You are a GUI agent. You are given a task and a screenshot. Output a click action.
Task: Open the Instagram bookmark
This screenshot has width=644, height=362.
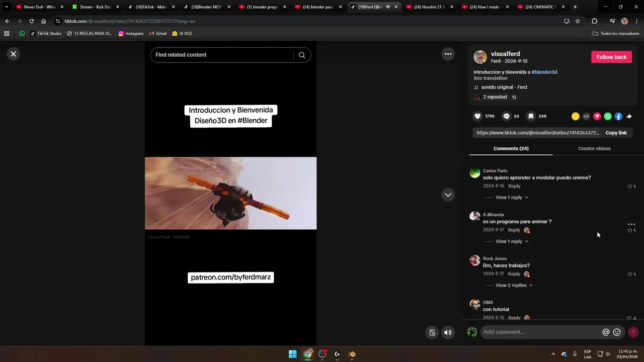131,34
